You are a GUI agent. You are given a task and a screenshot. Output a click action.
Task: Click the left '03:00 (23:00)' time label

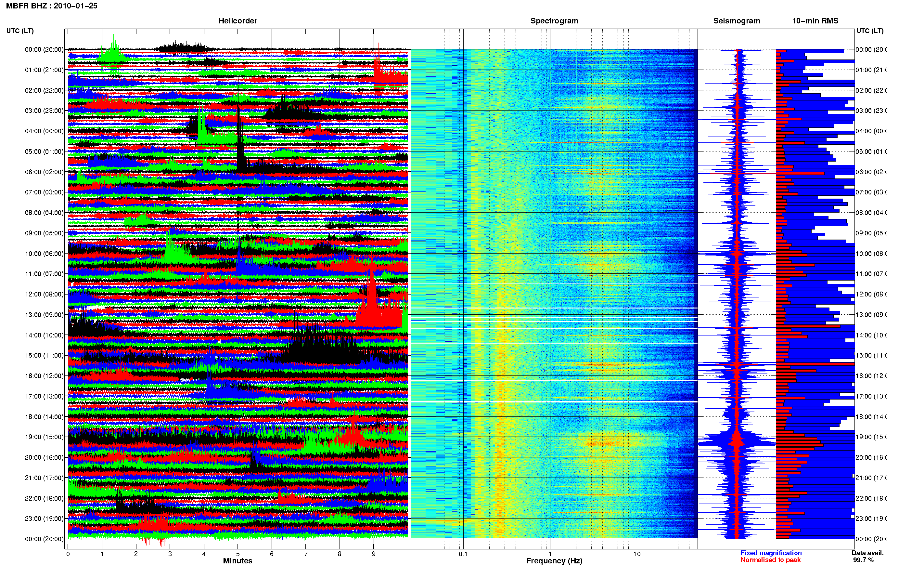[44, 111]
